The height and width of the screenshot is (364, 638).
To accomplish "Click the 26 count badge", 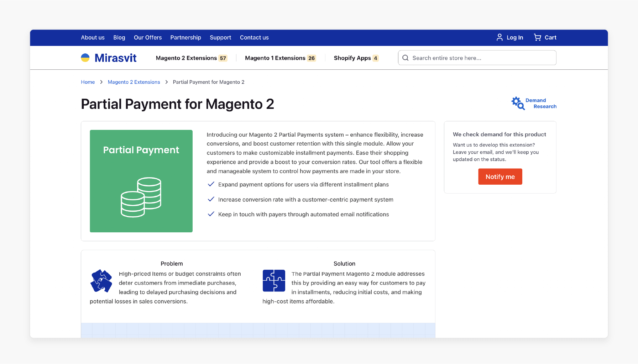I will [x=312, y=58].
